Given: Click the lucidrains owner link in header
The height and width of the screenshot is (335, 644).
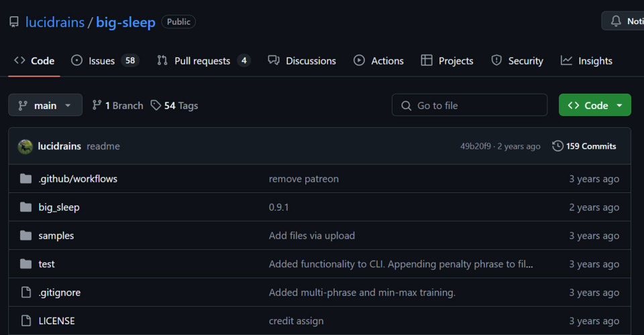Looking at the screenshot, I should 55,22.
